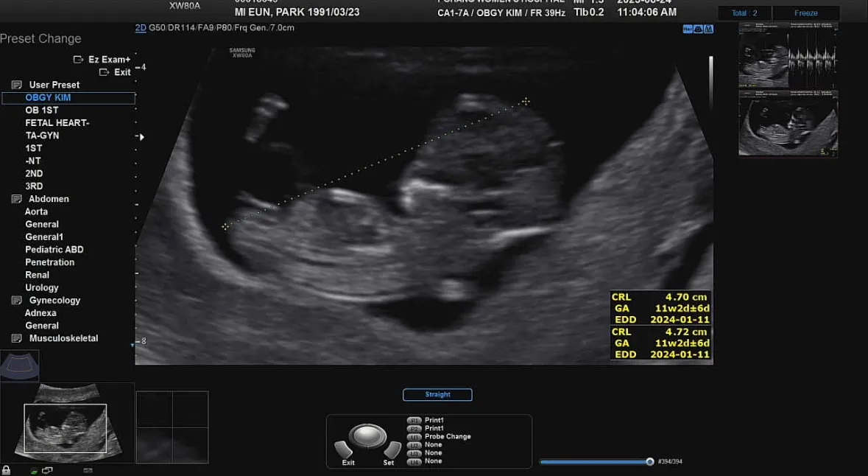This screenshot has width=868, height=476.
Task: Select the Adnexa preset
Action: click(40, 313)
